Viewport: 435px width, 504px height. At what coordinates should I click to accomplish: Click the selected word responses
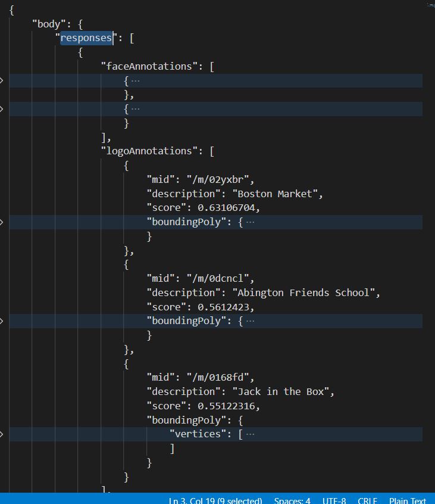tap(86, 38)
